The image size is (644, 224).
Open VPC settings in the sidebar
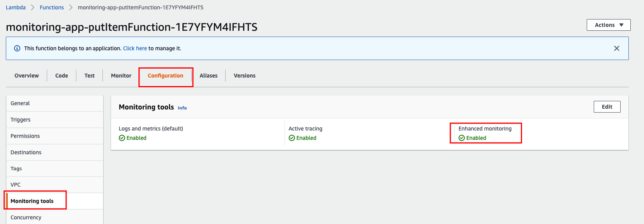(55, 185)
